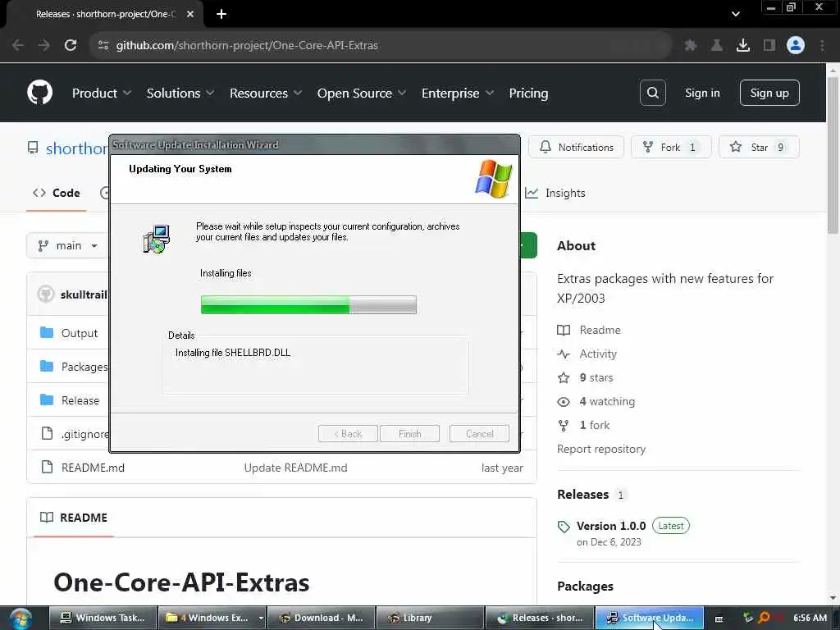Click the stars icon in About section
This screenshot has height=630, width=840.
(x=564, y=377)
